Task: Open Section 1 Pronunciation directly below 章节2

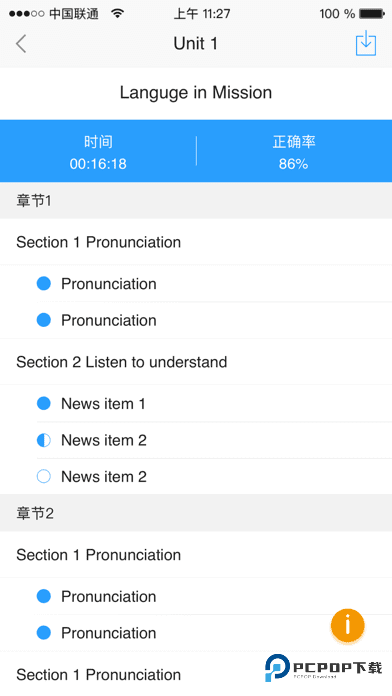Action: coord(196,555)
